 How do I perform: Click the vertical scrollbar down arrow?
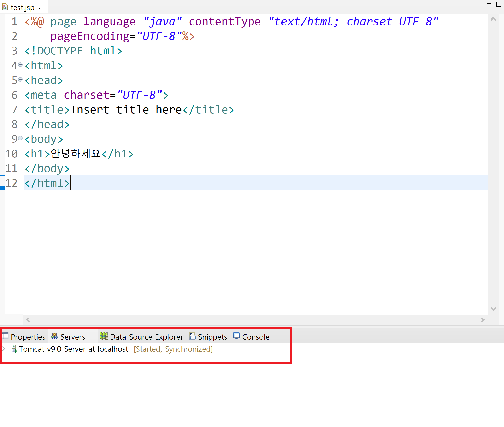(493, 309)
